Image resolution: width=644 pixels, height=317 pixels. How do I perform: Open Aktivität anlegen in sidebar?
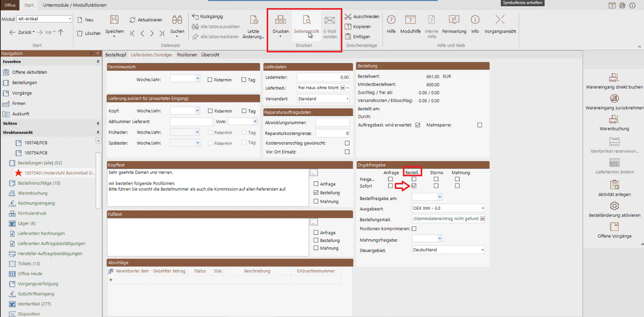614,185
